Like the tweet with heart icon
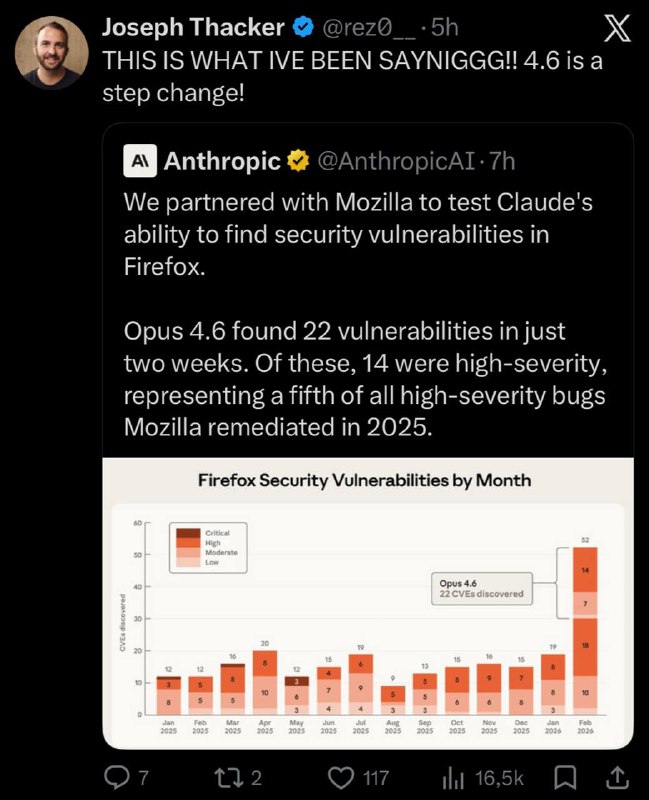Image resolution: width=649 pixels, height=800 pixels. (x=343, y=776)
